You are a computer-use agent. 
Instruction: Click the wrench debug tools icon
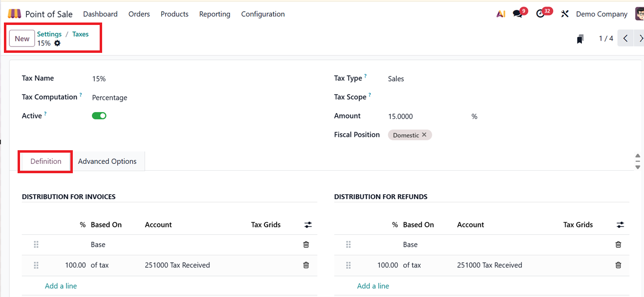click(x=565, y=14)
